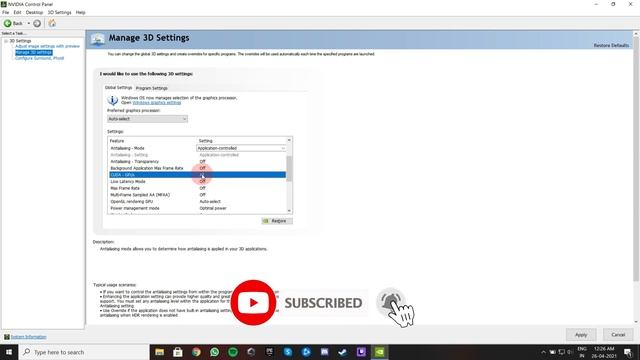Open File Explorer from taskbar
The image size is (640, 360).
pyautogui.click(x=160, y=352)
